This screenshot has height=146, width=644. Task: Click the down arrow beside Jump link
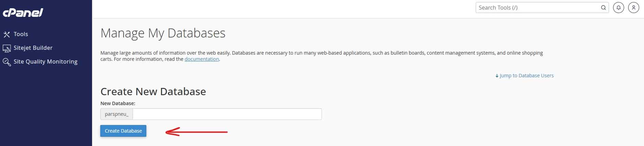(x=497, y=76)
